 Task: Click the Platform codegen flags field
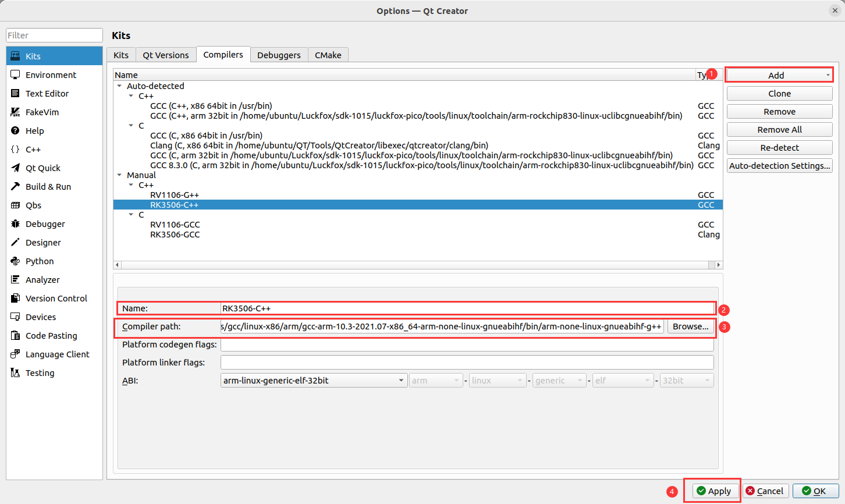coord(467,345)
